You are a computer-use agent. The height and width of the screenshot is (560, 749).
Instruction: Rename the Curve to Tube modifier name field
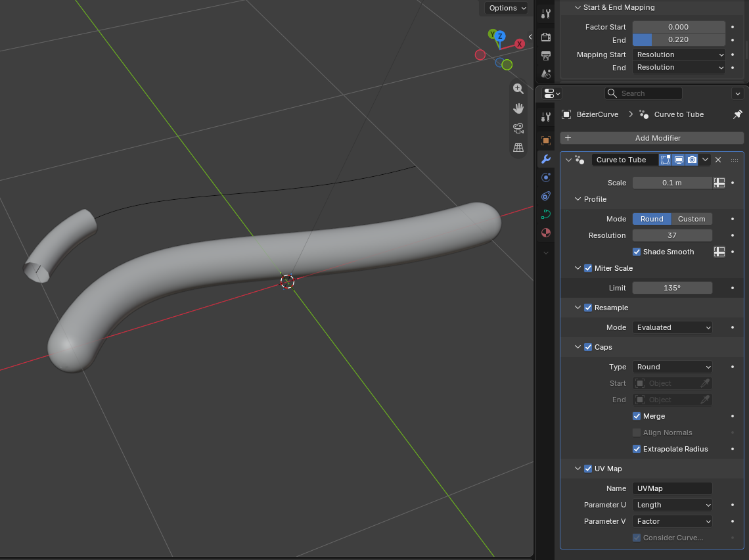pyautogui.click(x=624, y=160)
